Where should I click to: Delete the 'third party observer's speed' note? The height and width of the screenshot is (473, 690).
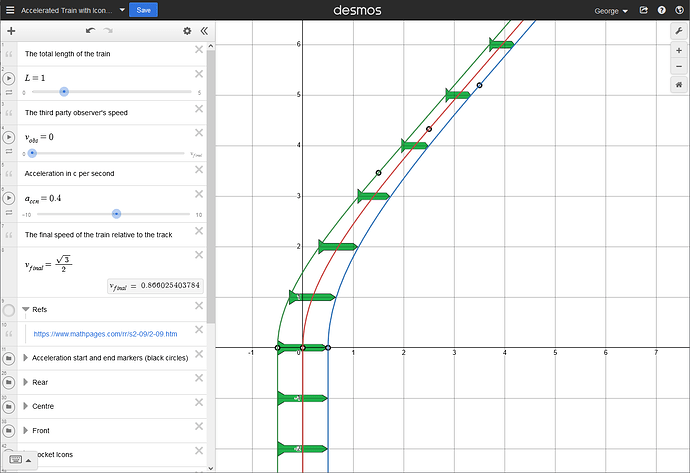coord(199,108)
